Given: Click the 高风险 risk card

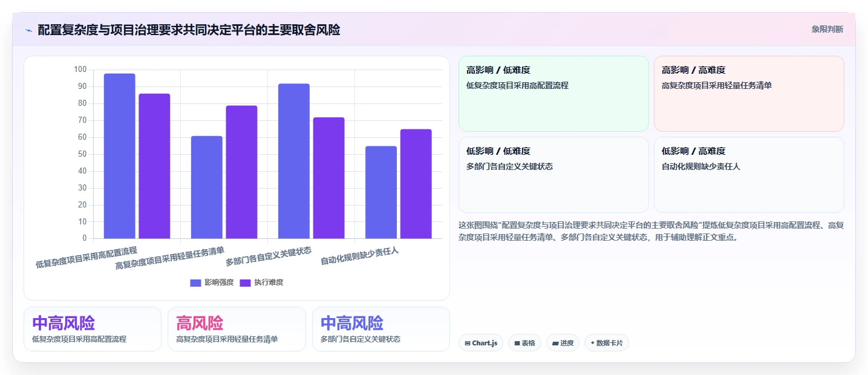Looking at the screenshot, I should pyautogui.click(x=237, y=329).
